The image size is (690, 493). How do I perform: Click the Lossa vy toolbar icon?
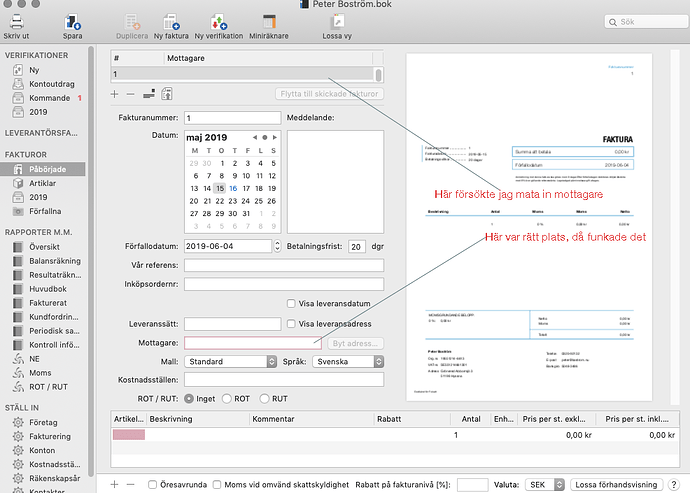(337, 22)
